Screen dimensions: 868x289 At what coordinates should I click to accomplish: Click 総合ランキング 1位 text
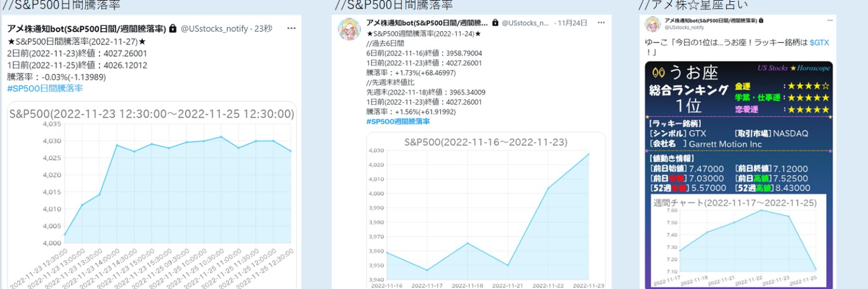688,98
